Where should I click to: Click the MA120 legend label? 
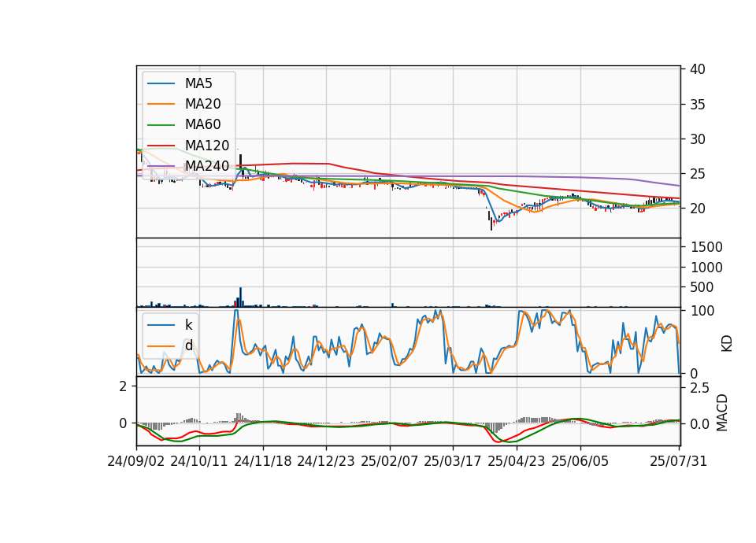(207, 146)
